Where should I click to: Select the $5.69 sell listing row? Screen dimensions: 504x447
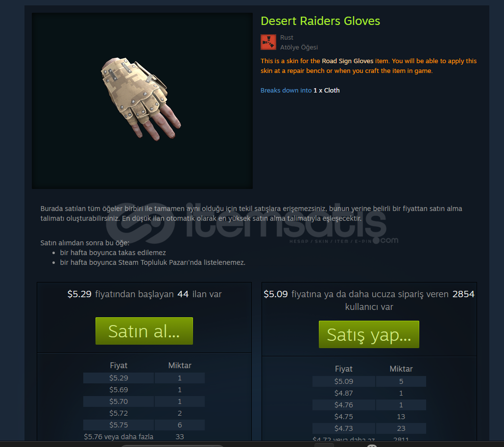pyautogui.click(x=144, y=390)
